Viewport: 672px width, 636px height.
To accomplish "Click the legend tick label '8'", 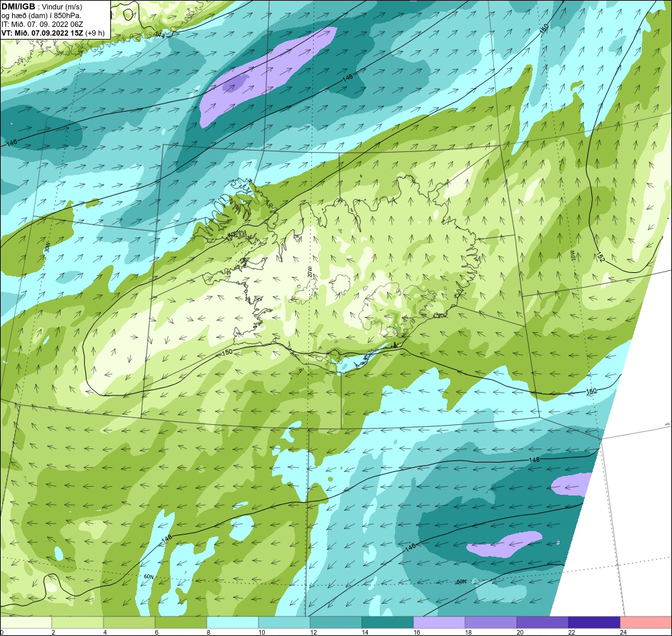I will [208, 632].
